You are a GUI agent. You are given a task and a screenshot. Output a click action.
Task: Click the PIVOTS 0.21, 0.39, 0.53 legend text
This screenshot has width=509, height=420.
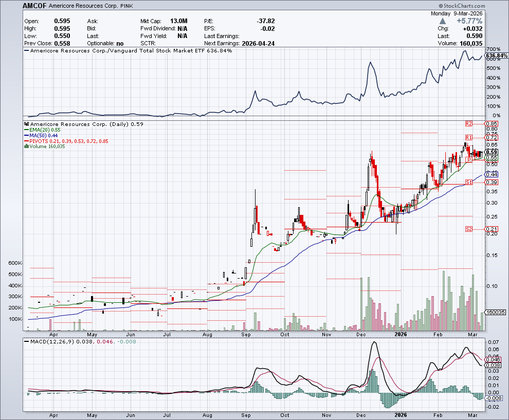pos(69,141)
